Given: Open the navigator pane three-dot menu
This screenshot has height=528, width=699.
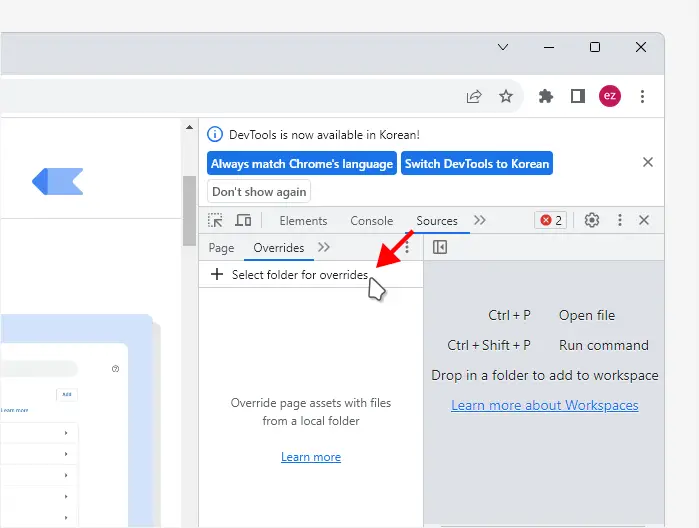Looking at the screenshot, I should click(x=407, y=248).
